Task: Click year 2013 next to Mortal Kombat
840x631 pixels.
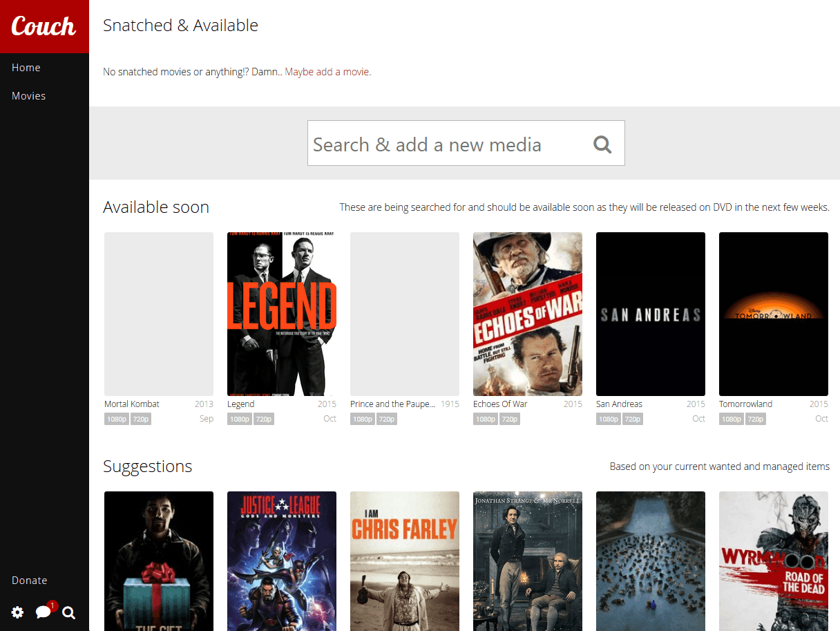Action: (204, 404)
